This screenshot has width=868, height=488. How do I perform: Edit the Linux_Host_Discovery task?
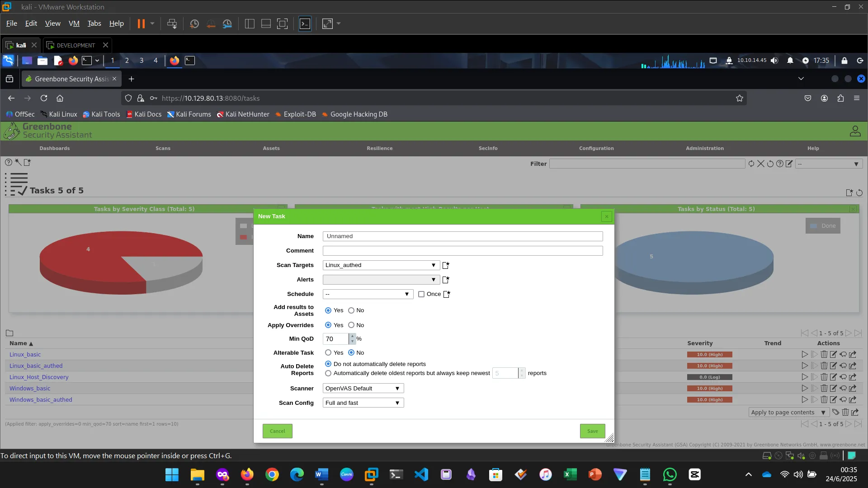833,377
